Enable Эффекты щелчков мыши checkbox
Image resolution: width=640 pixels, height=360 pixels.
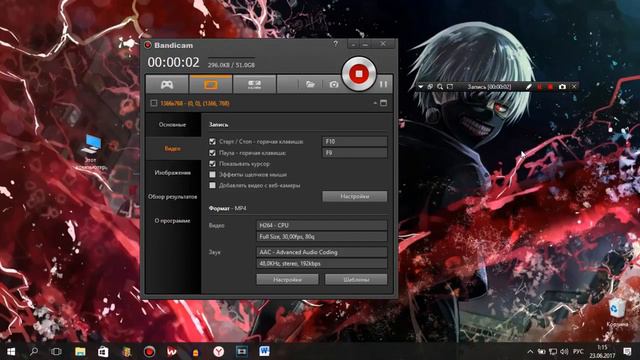point(212,175)
